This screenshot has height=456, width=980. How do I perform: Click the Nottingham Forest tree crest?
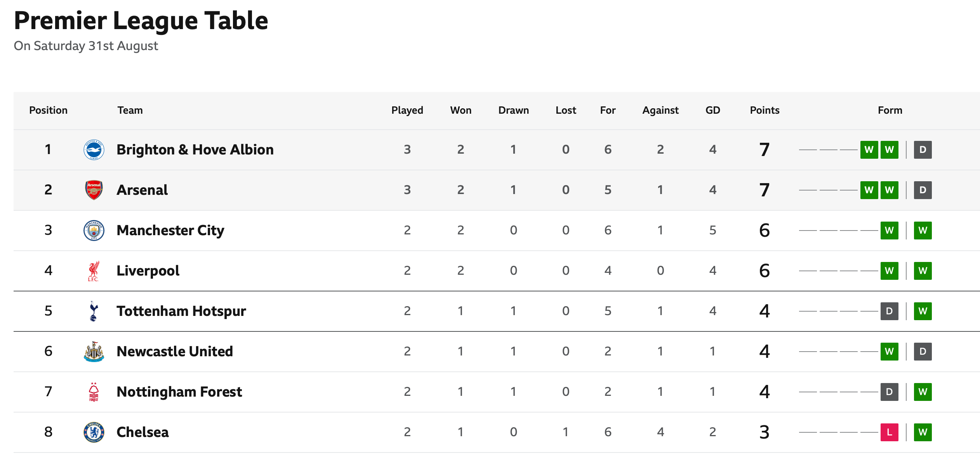pos(94,392)
